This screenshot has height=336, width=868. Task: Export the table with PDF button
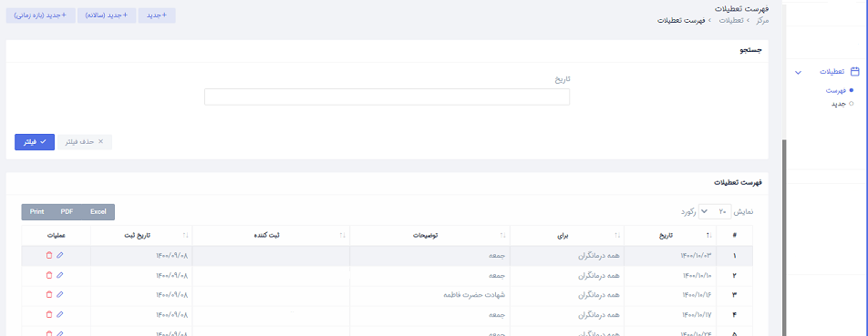click(x=67, y=211)
